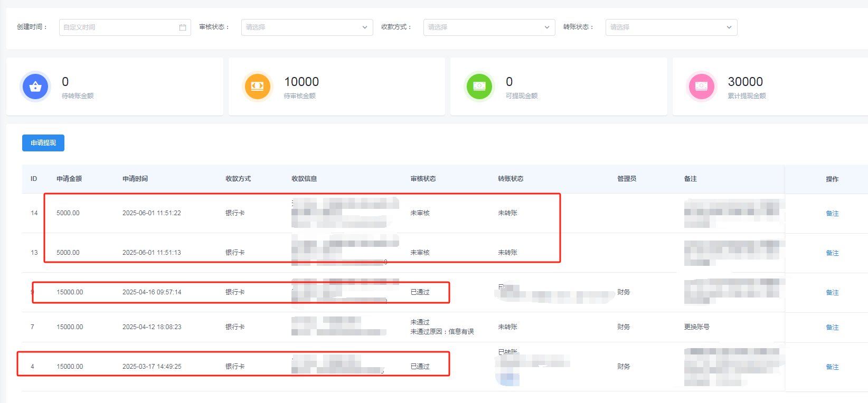Screen dimensions: 868x403
Task: Click time 2025-06-01 11:51:22
Action: (x=152, y=213)
